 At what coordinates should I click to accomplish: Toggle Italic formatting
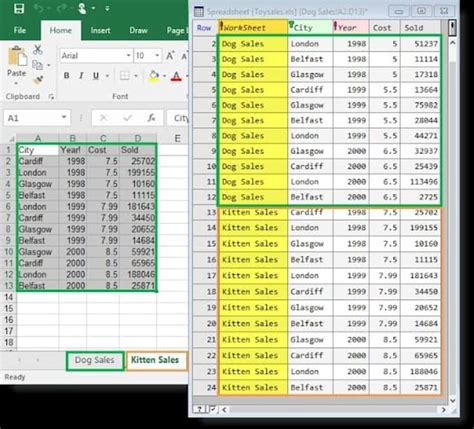pos(81,76)
